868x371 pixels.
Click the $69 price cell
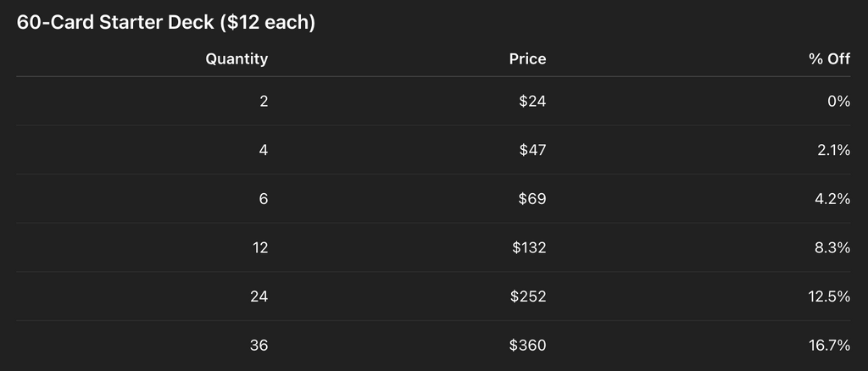point(532,199)
